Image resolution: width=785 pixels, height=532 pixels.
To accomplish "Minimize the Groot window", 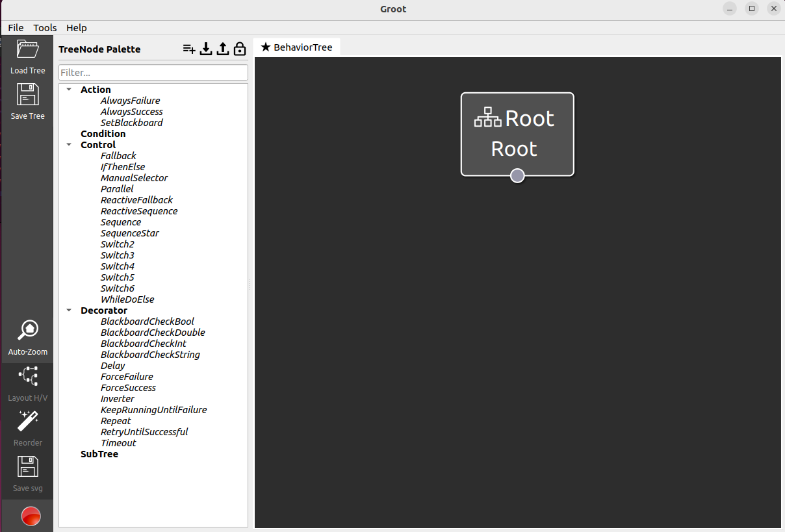I will (x=730, y=8).
